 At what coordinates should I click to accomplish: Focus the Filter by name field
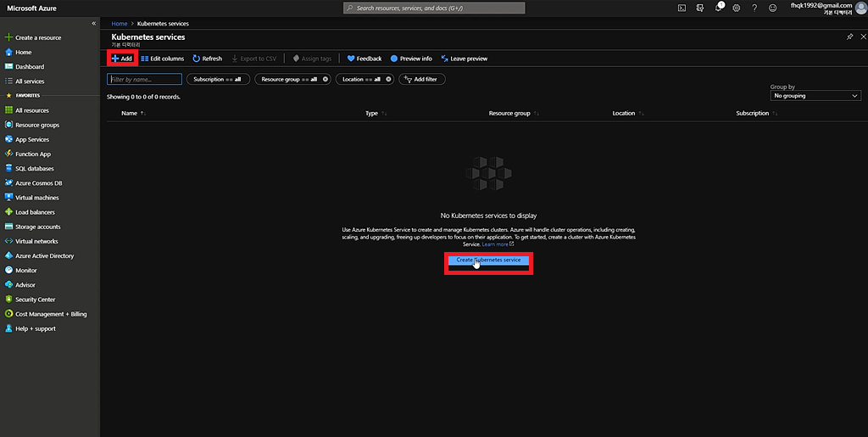tap(144, 79)
